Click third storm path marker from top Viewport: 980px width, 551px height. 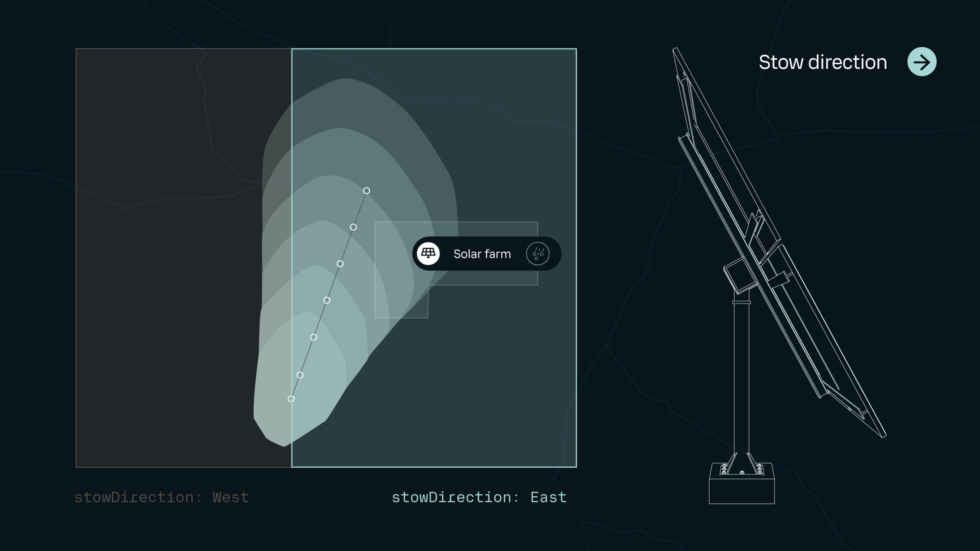(340, 264)
